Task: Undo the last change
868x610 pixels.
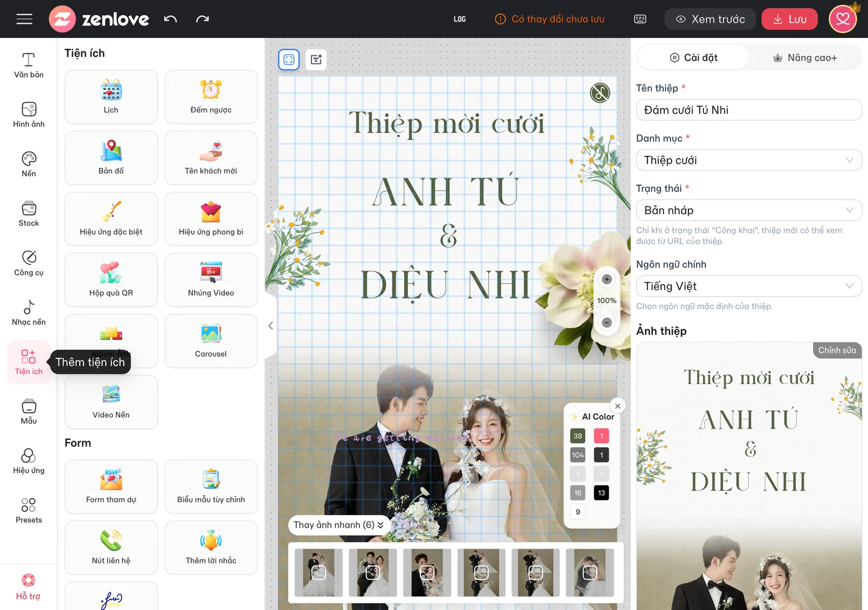Action: tap(170, 19)
